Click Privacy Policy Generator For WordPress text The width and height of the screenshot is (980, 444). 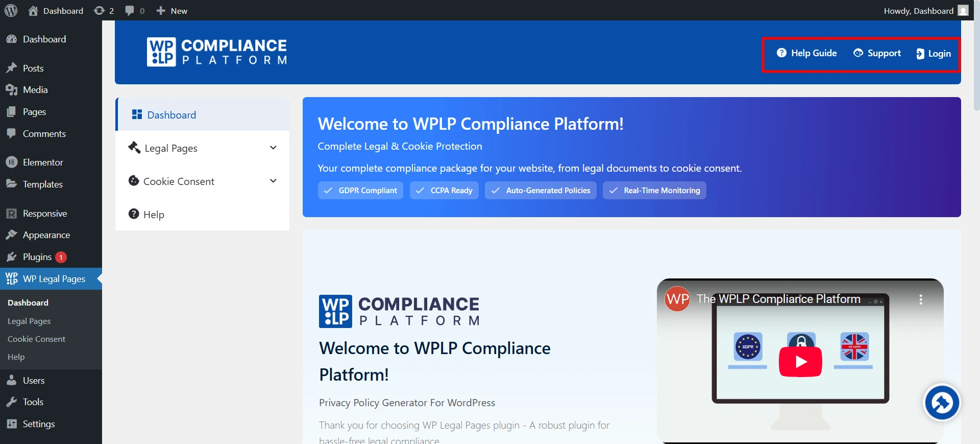[407, 403]
